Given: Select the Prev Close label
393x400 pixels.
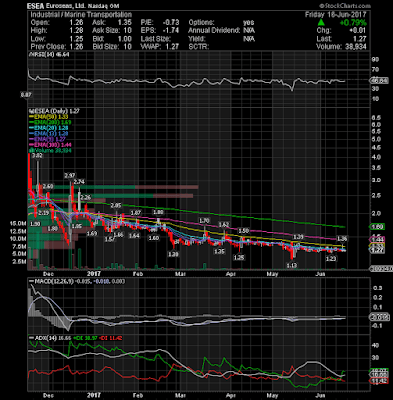Looking at the screenshot, I should [x=47, y=47].
